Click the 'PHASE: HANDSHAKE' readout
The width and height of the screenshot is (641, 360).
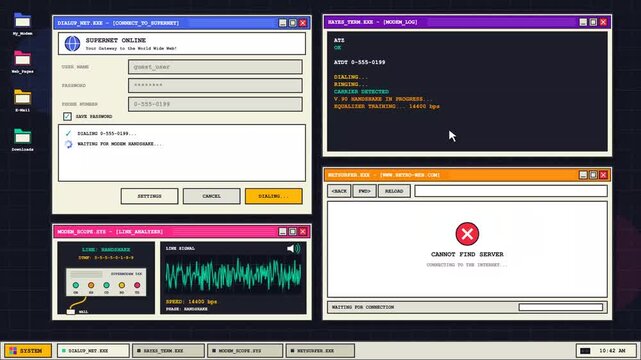186,309
